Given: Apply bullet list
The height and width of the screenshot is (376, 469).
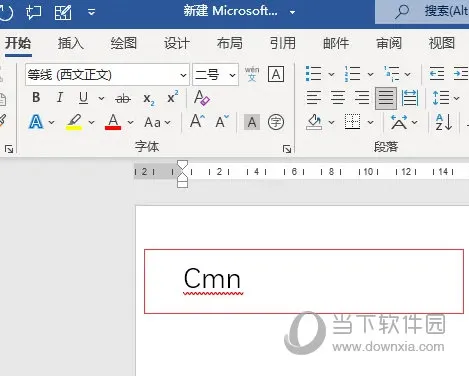Looking at the screenshot, I should [313, 74].
